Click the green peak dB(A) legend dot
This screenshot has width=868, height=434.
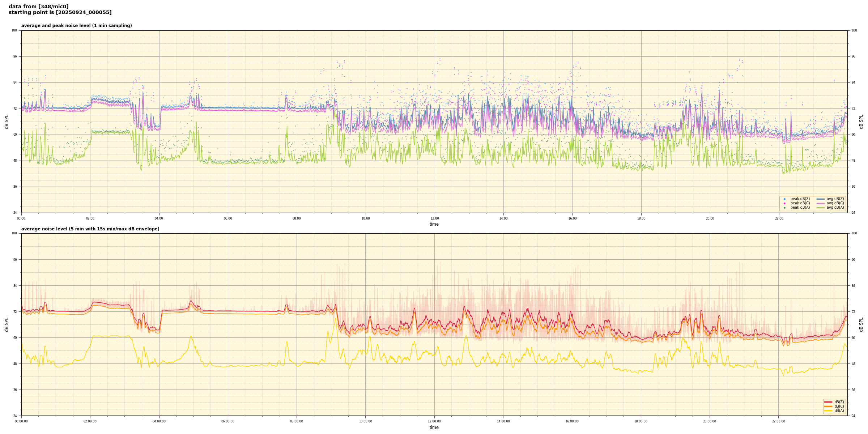[x=784, y=208]
